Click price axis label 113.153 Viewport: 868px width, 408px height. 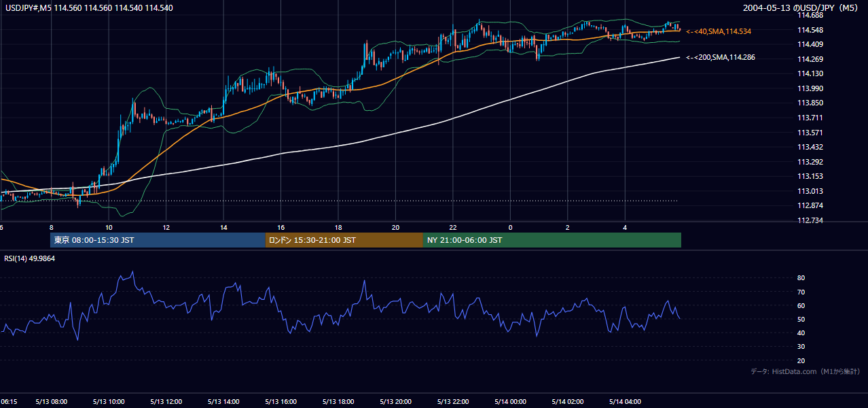pos(810,176)
